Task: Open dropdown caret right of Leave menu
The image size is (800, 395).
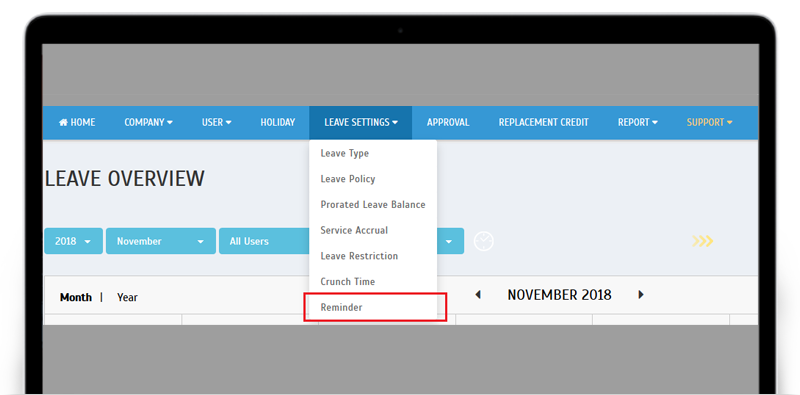Action: tap(448, 241)
